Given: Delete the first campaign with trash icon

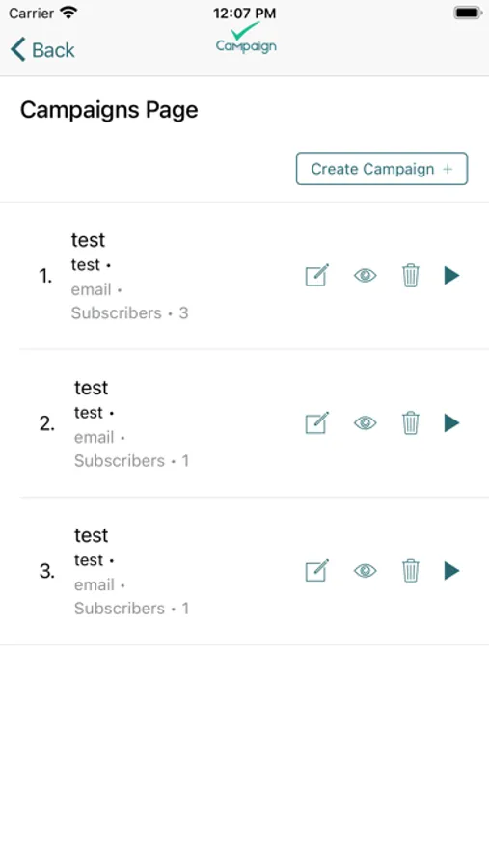Looking at the screenshot, I should tap(410, 275).
